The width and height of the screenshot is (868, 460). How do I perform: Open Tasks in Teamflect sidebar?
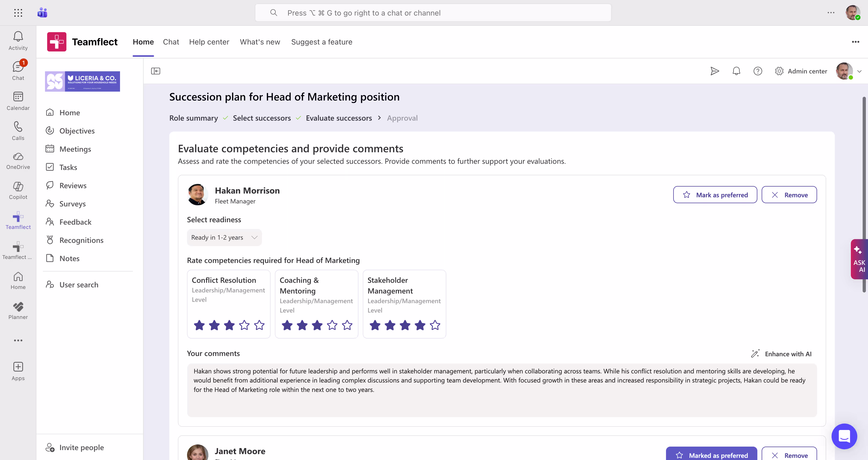tap(61, 167)
